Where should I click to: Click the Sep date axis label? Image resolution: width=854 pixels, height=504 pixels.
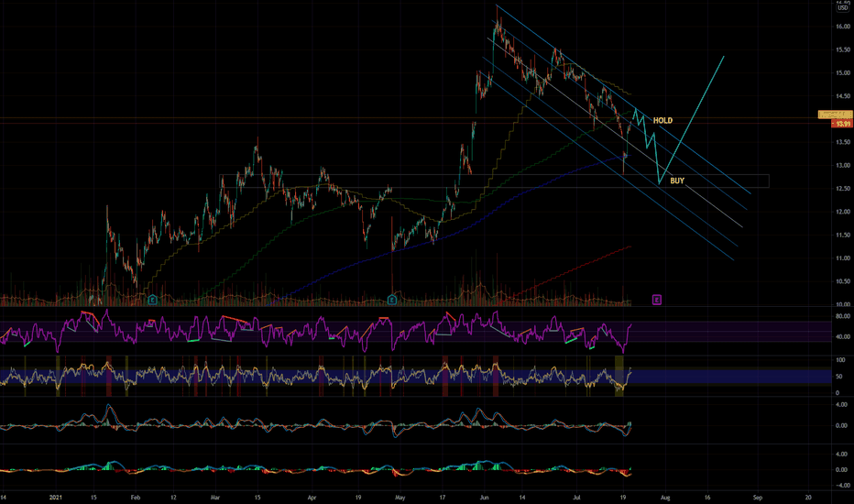[758, 497]
